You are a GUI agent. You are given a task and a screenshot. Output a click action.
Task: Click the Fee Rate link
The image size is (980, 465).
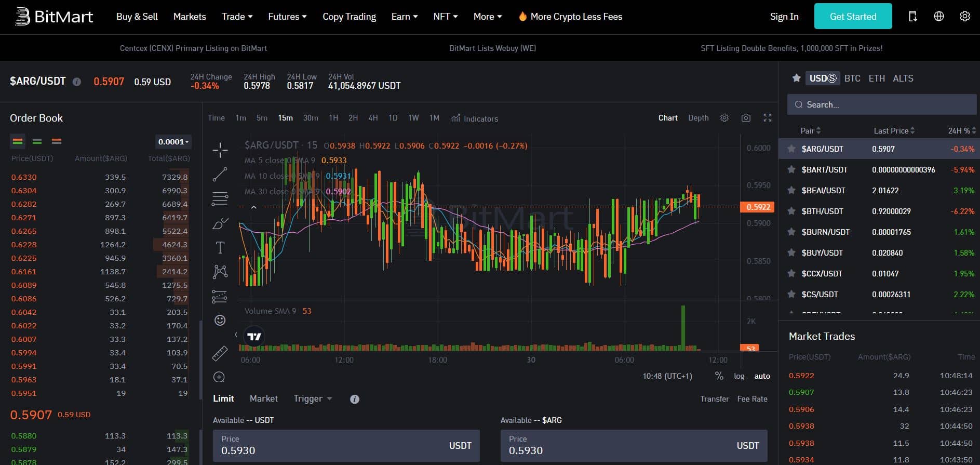(x=752, y=399)
